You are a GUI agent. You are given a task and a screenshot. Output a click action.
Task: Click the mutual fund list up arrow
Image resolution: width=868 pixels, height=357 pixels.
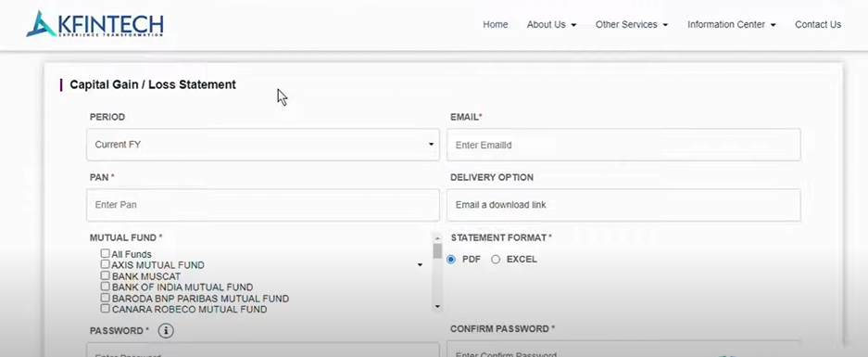pyautogui.click(x=437, y=237)
